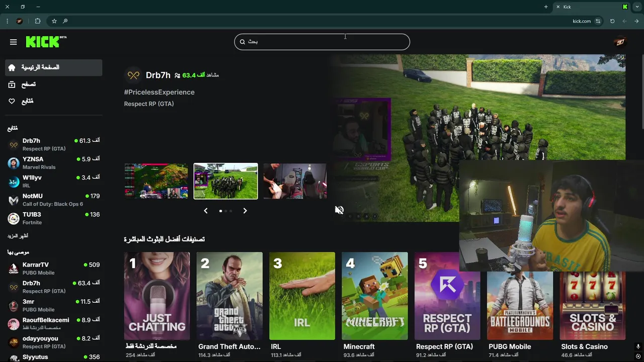This screenshot has height=362, width=644.
Task: Open Drb7h recommended row showing 63.4 viewers
Action: (x=53, y=287)
